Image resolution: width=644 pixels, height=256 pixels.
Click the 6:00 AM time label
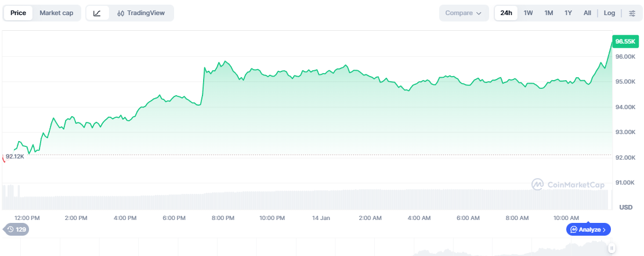point(468,218)
